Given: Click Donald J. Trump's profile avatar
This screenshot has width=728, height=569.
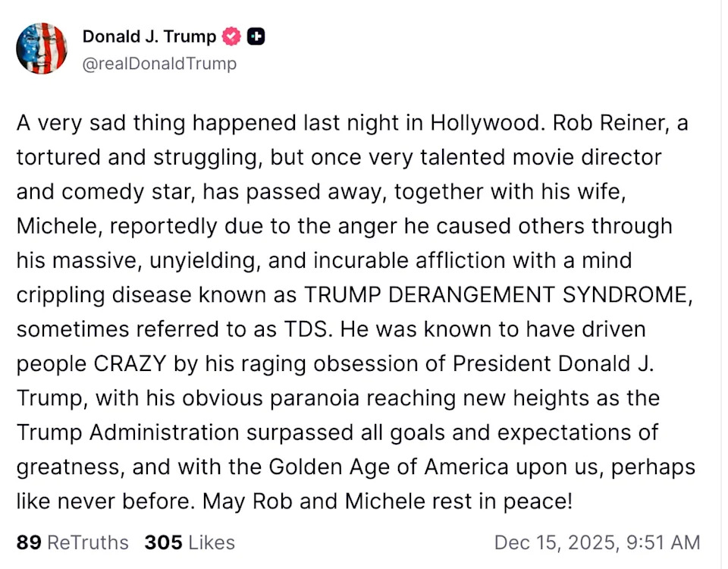Looking at the screenshot, I should coord(42,48).
